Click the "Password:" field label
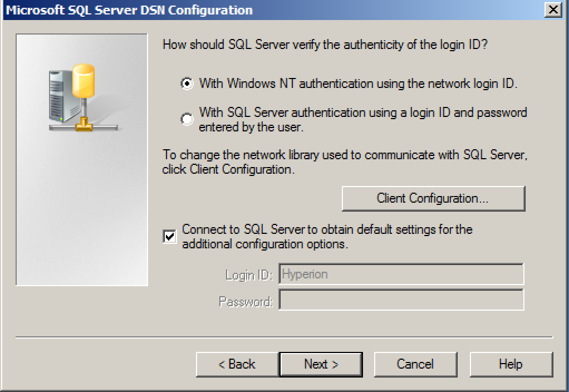 click(x=246, y=302)
